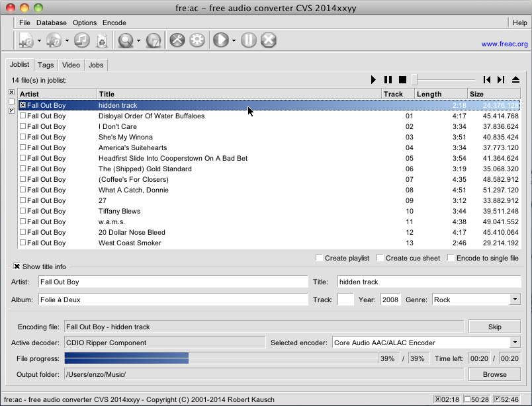Click the eject icon above the joblist
Viewport: 532px width, 406px height.
[x=515, y=80]
